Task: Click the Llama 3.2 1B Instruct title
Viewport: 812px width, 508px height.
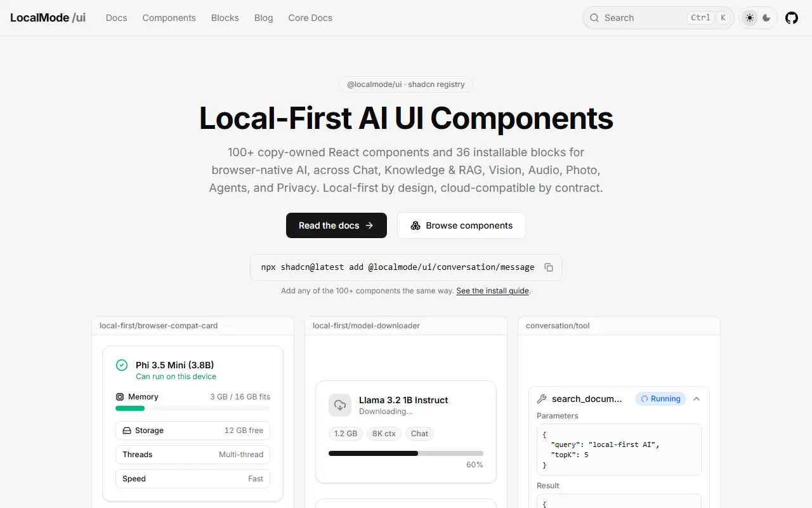Action: click(403, 400)
